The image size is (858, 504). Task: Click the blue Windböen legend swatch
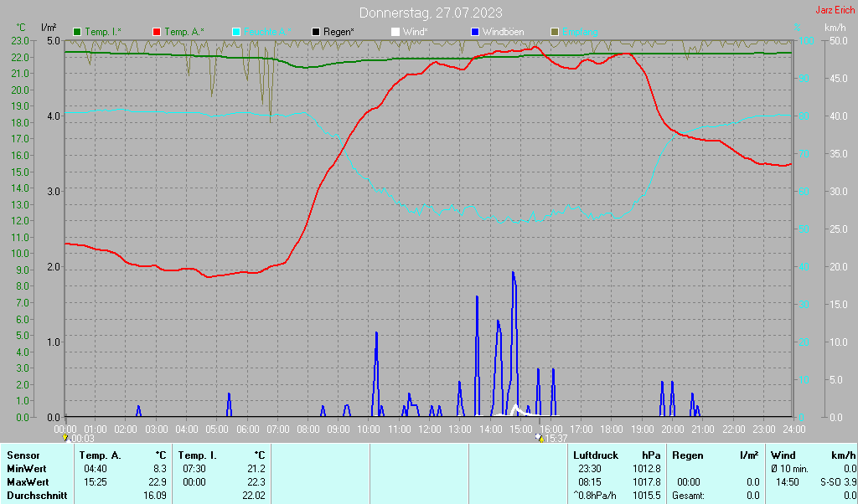474,32
